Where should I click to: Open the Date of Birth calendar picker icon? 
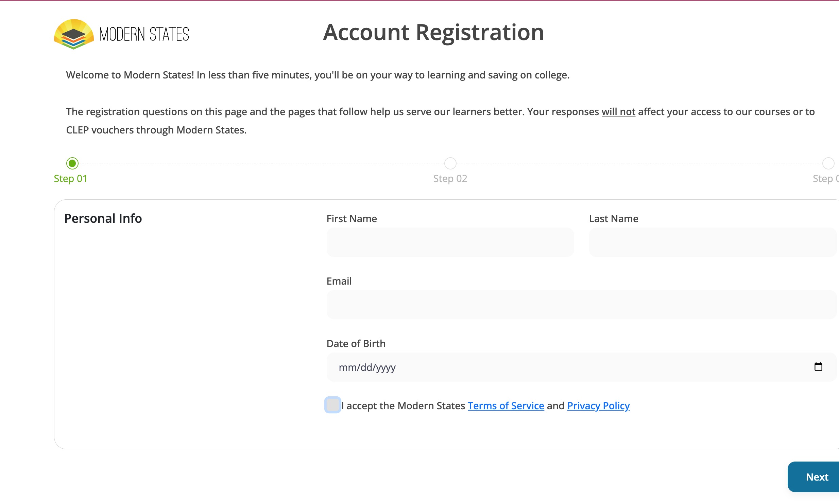[818, 367]
